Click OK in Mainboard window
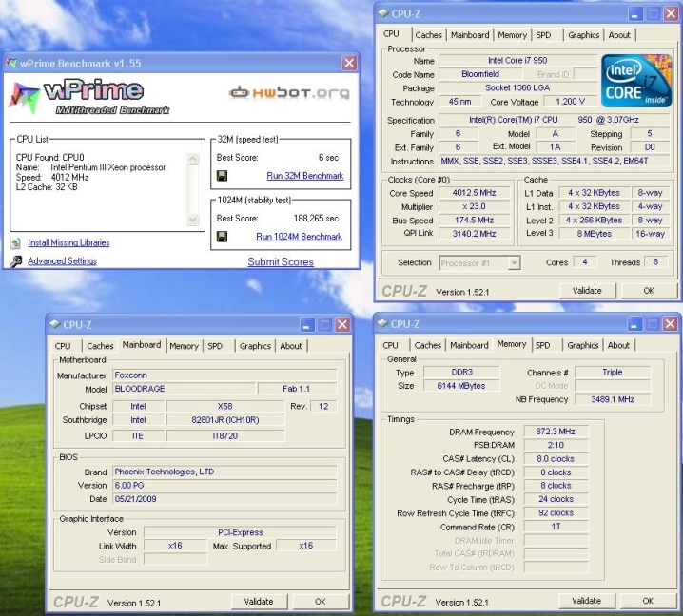Screen dimensions: 683x616 coord(321,602)
